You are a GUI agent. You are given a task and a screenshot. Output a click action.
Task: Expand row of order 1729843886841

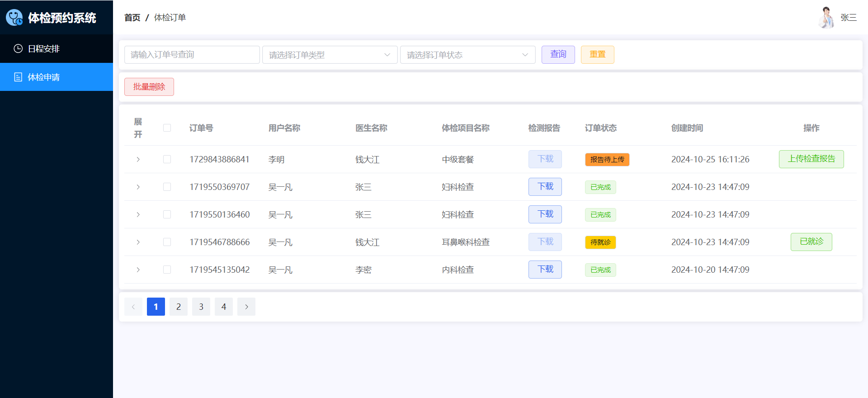(x=138, y=159)
